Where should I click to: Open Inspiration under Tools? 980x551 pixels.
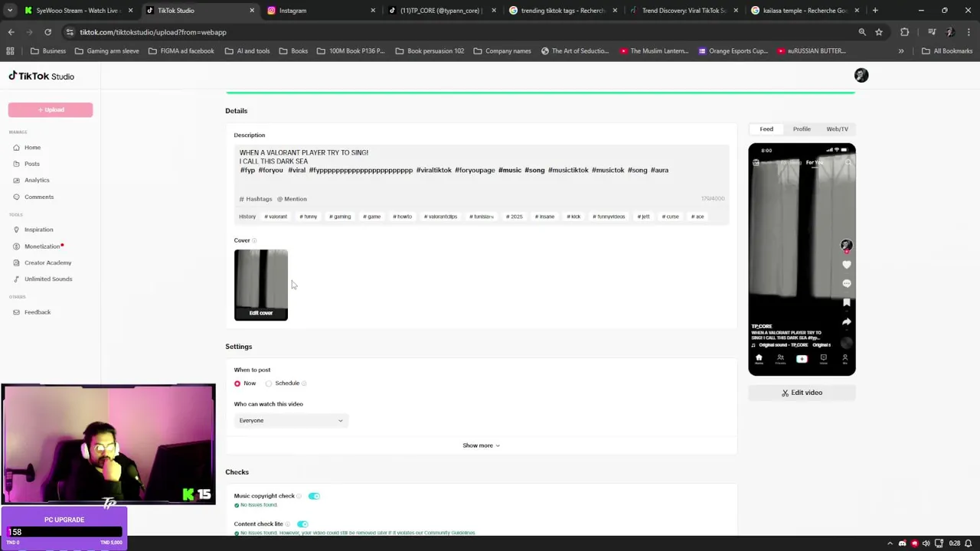click(38, 230)
